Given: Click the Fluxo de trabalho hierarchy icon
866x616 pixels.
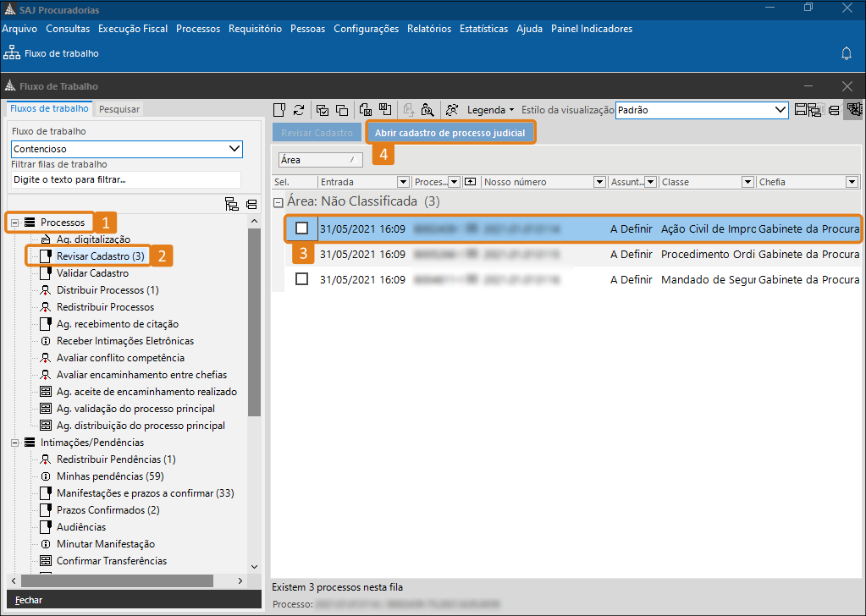Looking at the screenshot, I should pos(12,53).
